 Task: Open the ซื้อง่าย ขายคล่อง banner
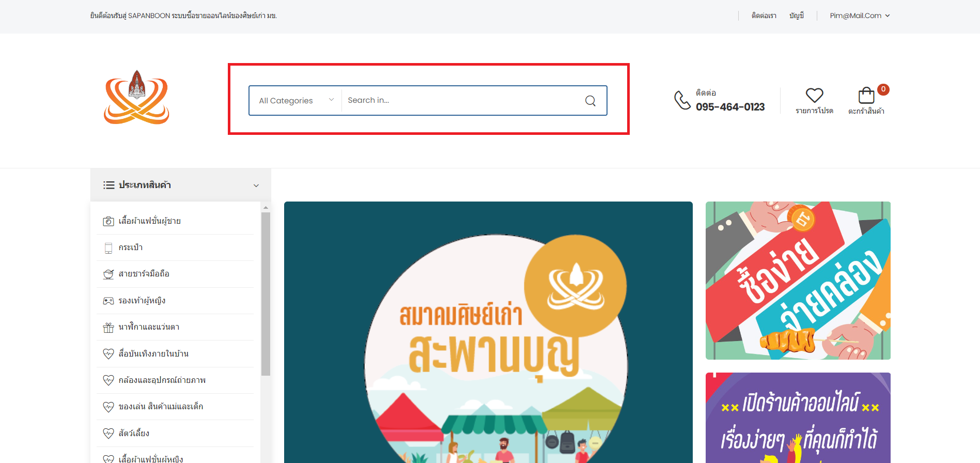click(x=798, y=281)
